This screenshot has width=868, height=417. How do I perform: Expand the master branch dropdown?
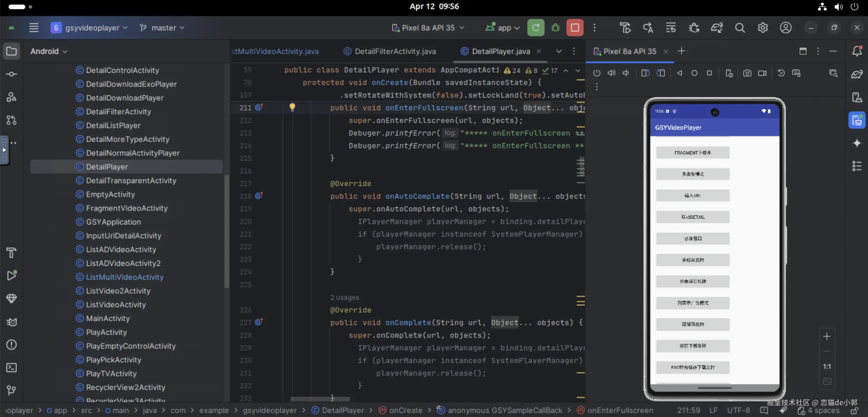pos(163,28)
